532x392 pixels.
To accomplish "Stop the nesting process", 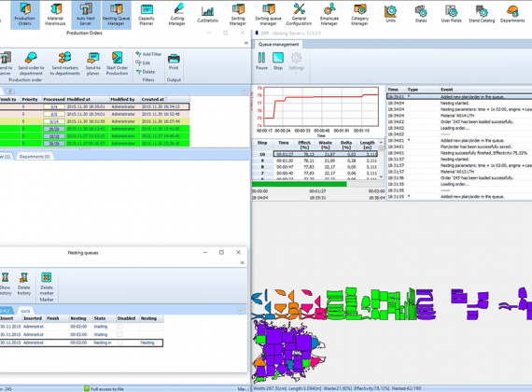I will coord(278,62).
